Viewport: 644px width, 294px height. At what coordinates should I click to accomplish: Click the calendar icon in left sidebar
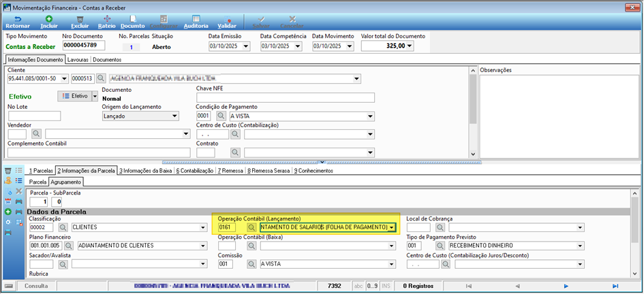(7, 201)
